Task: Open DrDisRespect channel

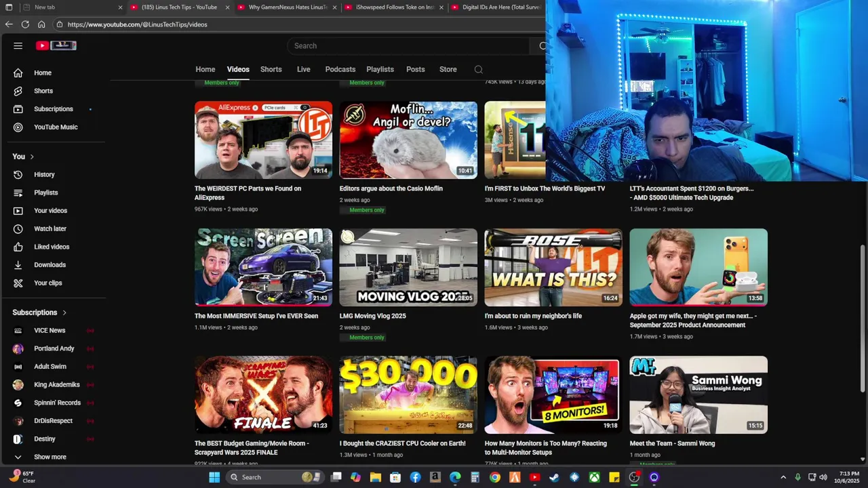Action: pyautogui.click(x=54, y=421)
